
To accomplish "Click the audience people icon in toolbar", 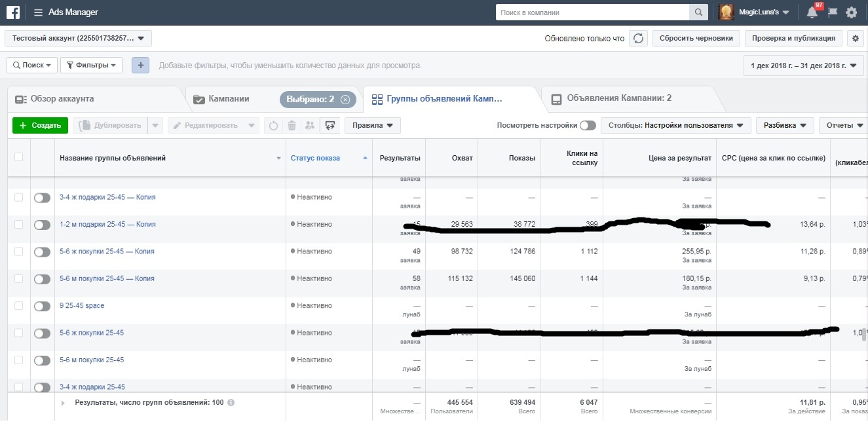I will (310, 125).
